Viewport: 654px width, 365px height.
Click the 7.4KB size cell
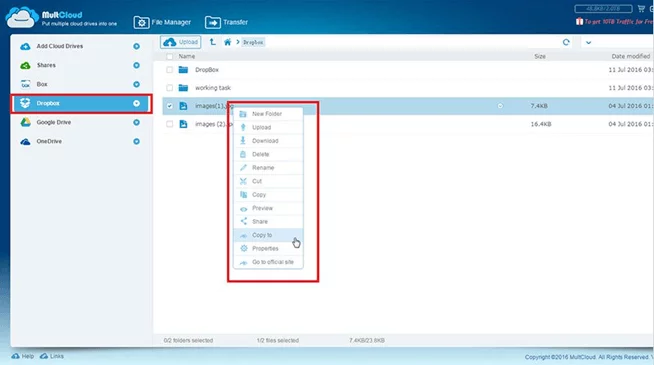(539, 106)
